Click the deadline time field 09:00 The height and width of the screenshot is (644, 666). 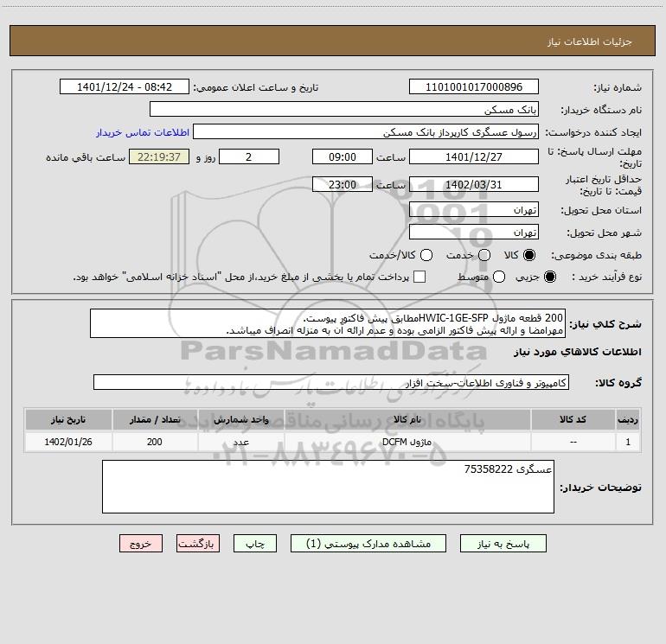click(x=343, y=156)
